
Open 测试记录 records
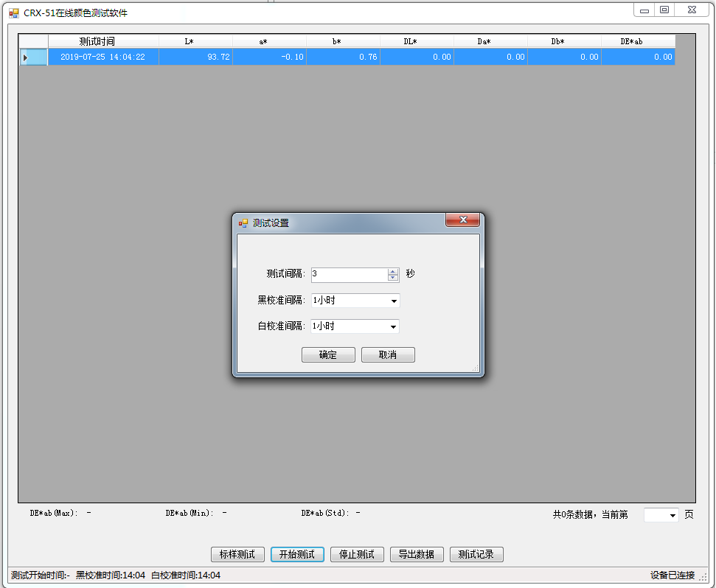pyautogui.click(x=476, y=555)
